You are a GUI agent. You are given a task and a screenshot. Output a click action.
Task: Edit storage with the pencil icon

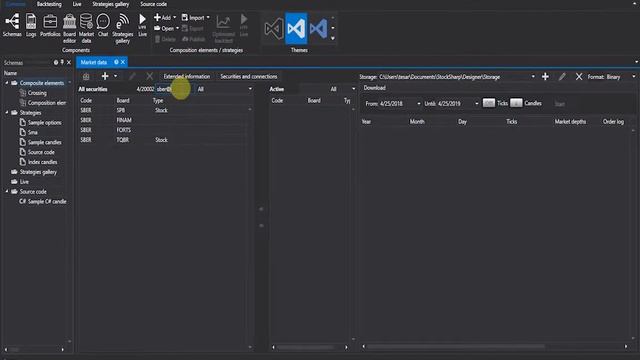(x=562, y=76)
